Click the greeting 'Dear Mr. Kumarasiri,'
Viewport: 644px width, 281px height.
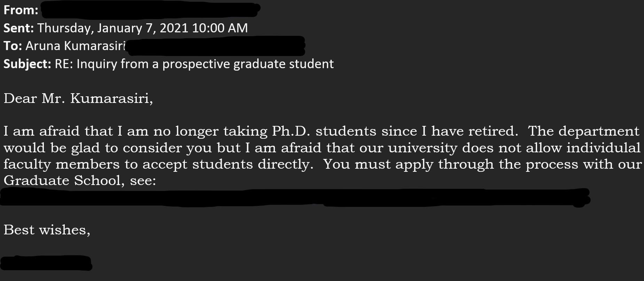pos(78,99)
